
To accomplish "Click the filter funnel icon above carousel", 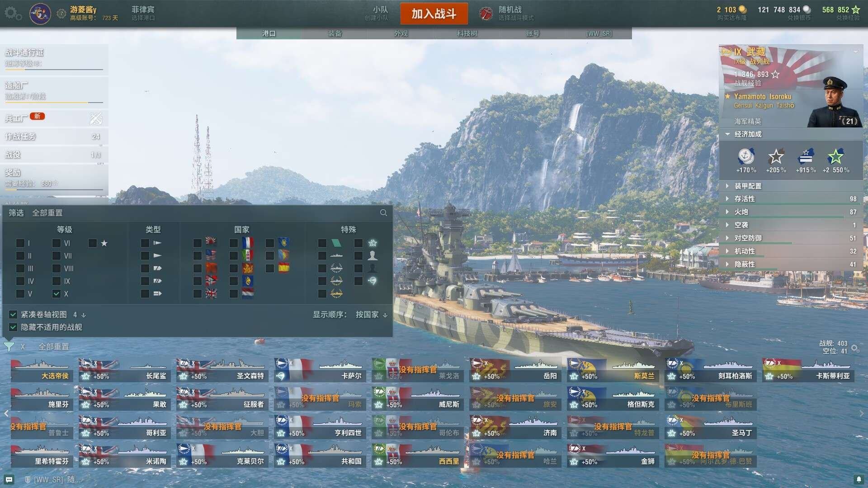I will pyautogui.click(x=9, y=347).
